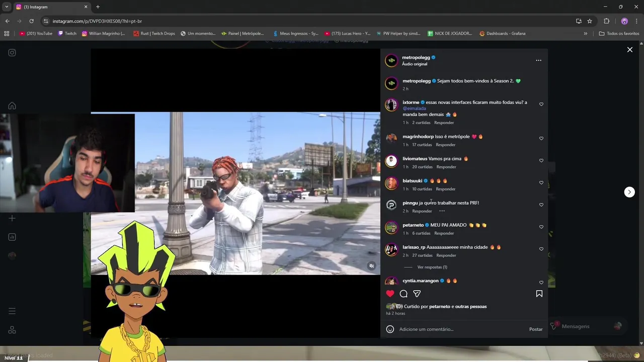Click the Instagram logo in the left sidebar
This screenshot has height=362, width=644.
[12, 53]
